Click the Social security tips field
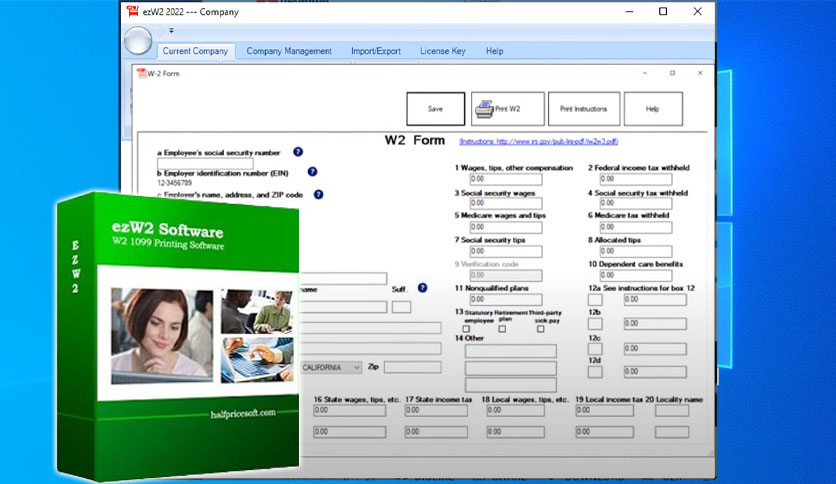This screenshot has width=836, height=484. point(506,251)
